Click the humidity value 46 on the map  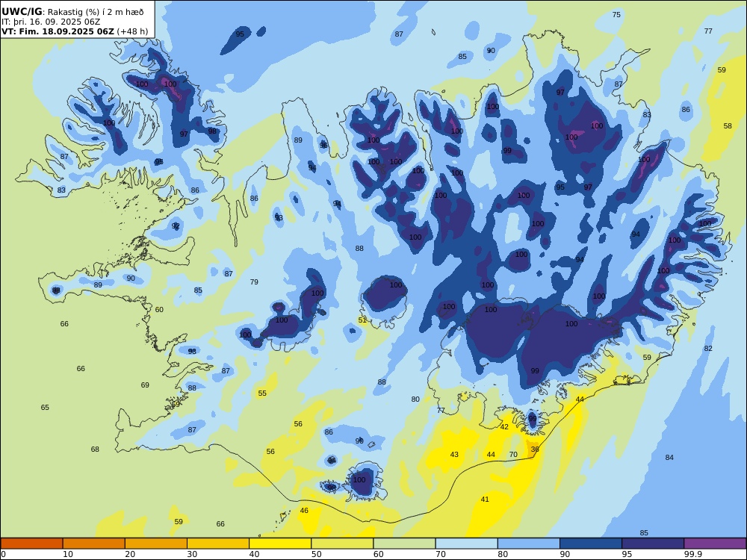click(304, 511)
